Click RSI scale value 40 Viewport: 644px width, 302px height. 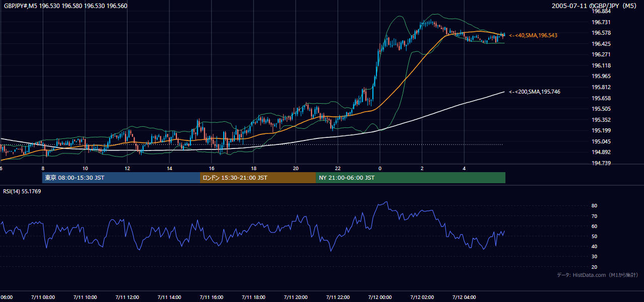[x=595, y=246]
